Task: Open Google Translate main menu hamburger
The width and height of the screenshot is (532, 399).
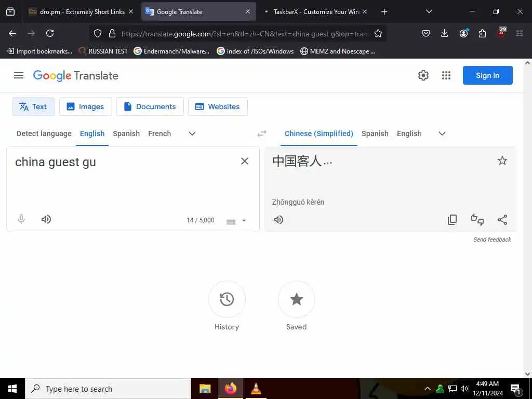Action: coord(19,75)
